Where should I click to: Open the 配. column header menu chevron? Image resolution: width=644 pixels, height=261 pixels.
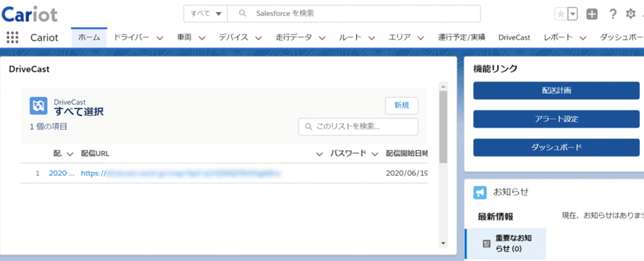tap(70, 154)
